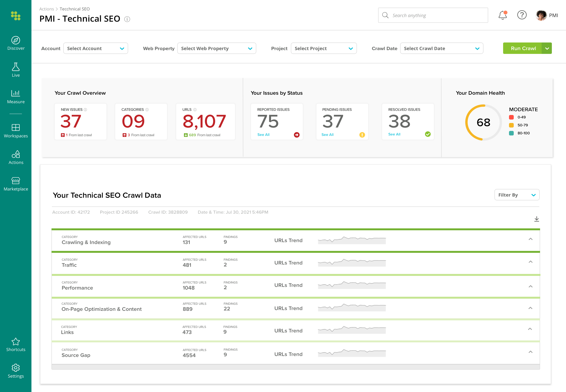Download crawl data with download icon
Image resolution: width=566 pixels, height=392 pixels.
point(537,219)
